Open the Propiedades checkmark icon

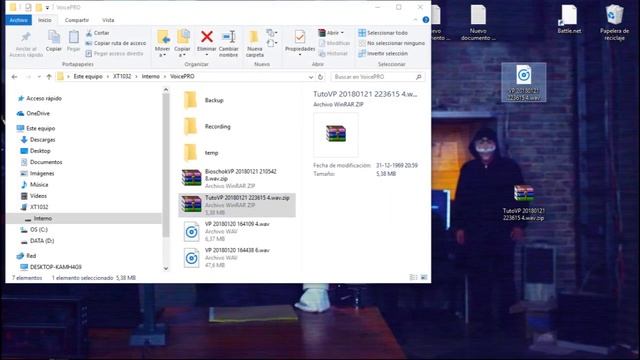(300, 37)
